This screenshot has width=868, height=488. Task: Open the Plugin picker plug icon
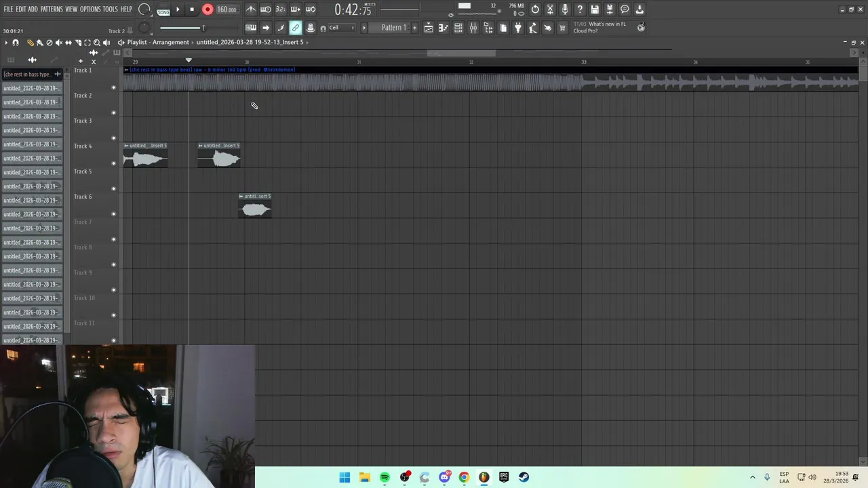[518, 28]
